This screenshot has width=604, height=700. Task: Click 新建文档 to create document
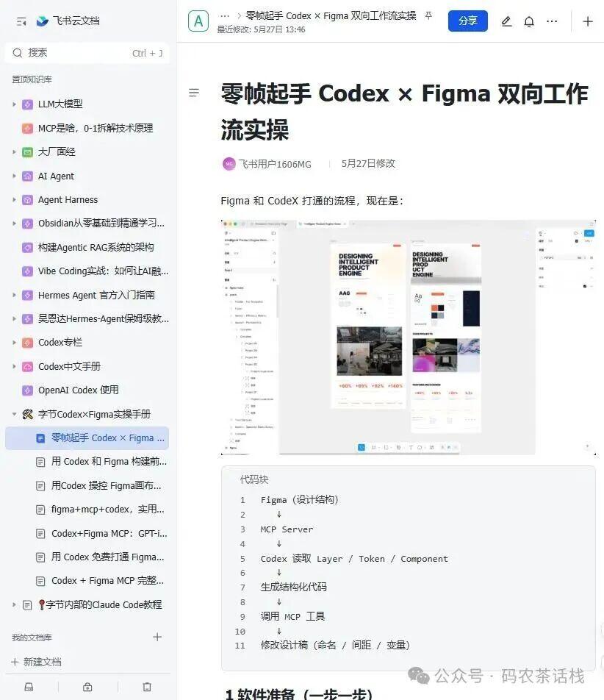click(x=36, y=662)
